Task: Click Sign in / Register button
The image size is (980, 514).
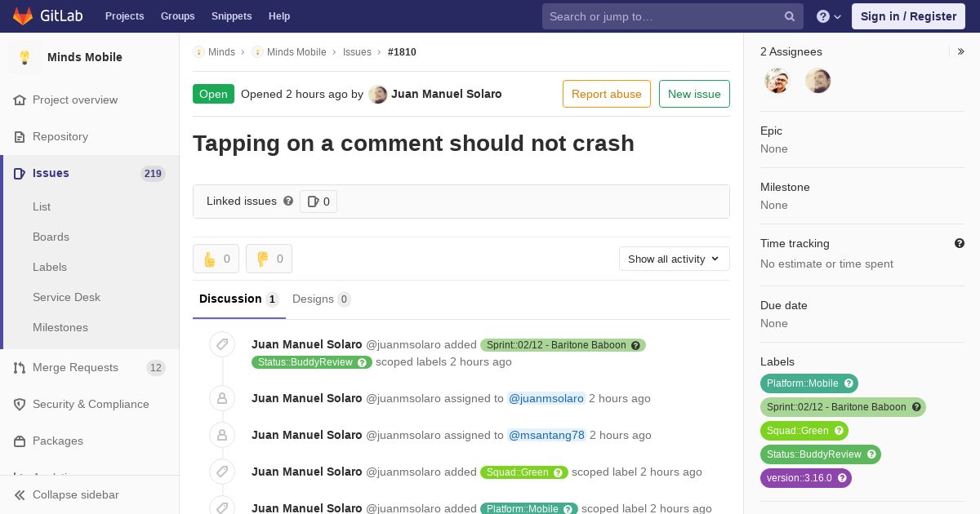Action: 908,16
